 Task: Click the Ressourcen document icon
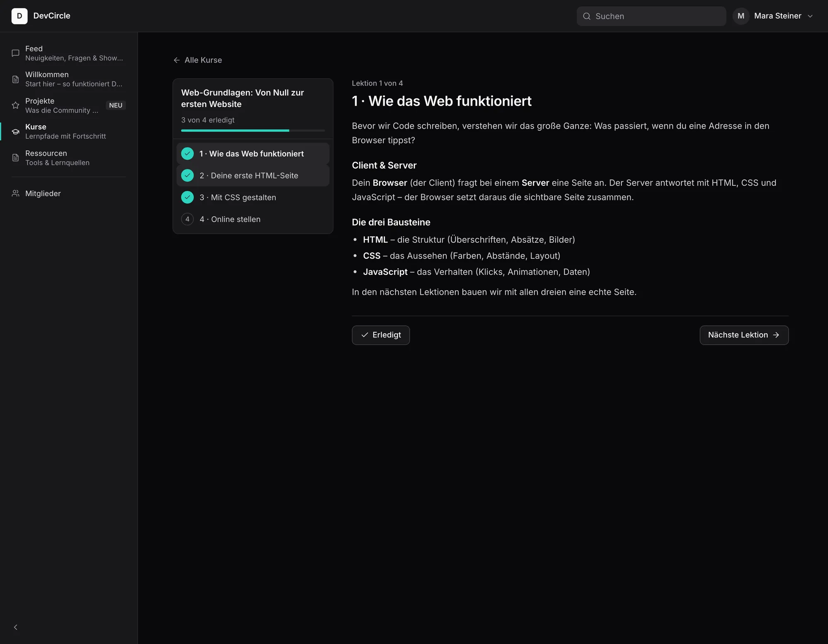click(x=15, y=158)
